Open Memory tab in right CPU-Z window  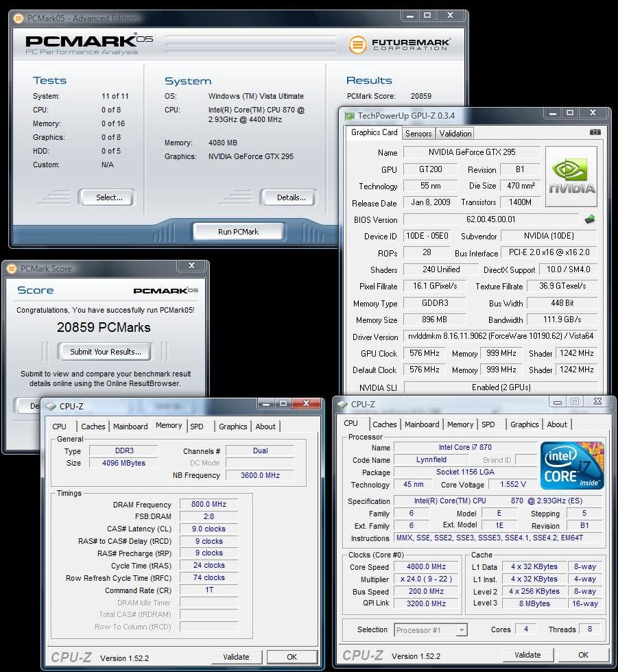(460, 424)
